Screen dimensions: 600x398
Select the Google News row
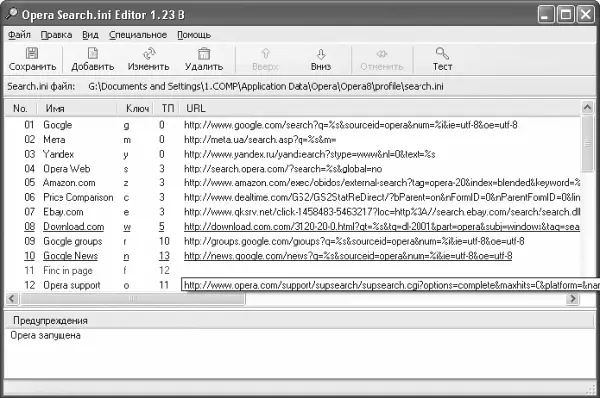coord(292,256)
